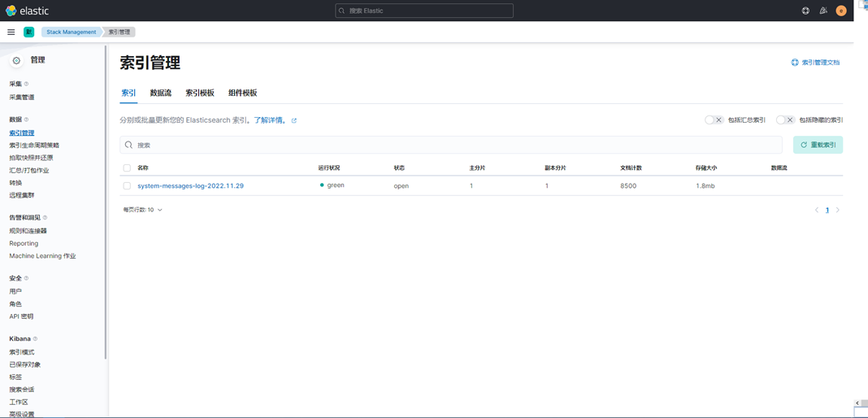This screenshot has height=418, width=868.
Task: Sort by 存储大小 column header
Action: tap(706, 168)
